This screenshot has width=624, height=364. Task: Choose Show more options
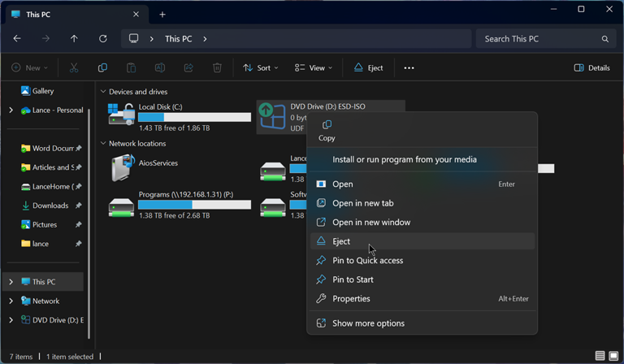(422, 323)
